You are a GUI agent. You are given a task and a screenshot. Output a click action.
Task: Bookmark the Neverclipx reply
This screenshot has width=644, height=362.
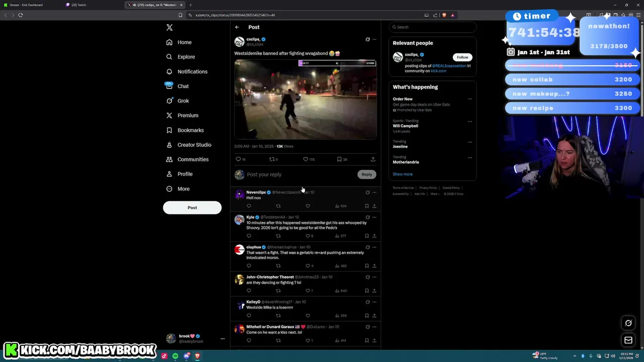pyautogui.click(x=367, y=206)
